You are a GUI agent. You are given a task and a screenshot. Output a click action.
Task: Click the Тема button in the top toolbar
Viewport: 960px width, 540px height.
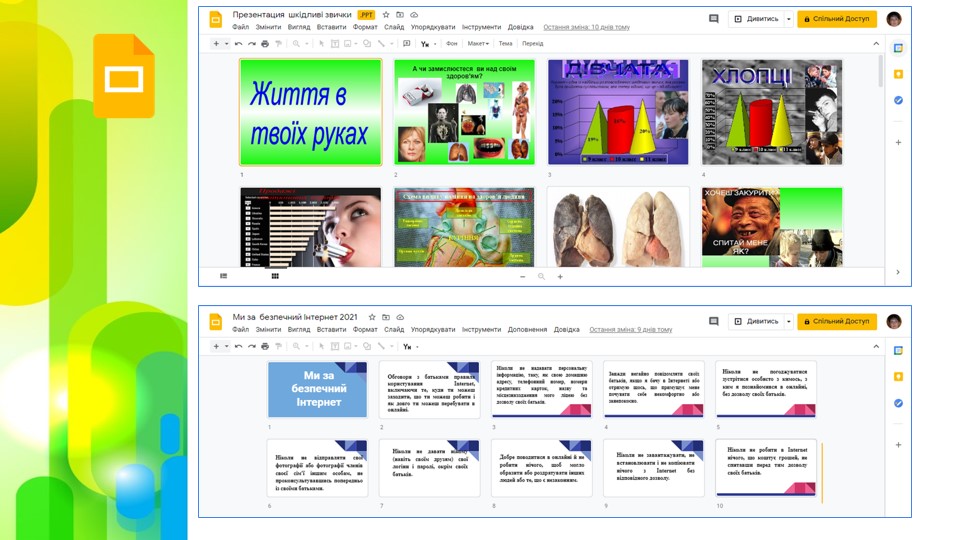coord(505,43)
